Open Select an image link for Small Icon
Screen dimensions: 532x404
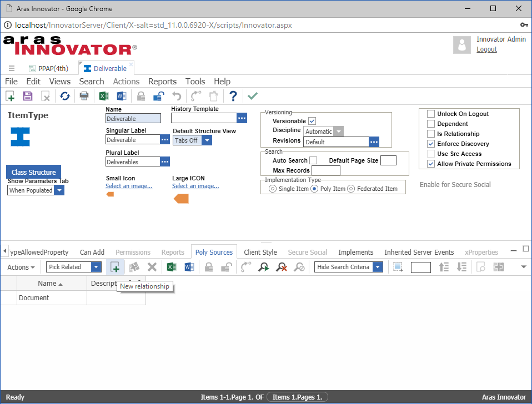tap(129, 186)
